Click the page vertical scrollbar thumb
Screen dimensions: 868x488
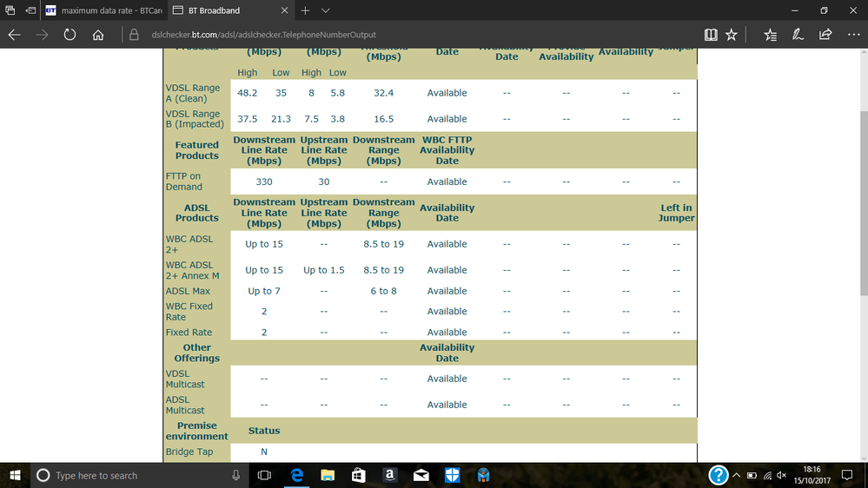click(x=864, y=203)
